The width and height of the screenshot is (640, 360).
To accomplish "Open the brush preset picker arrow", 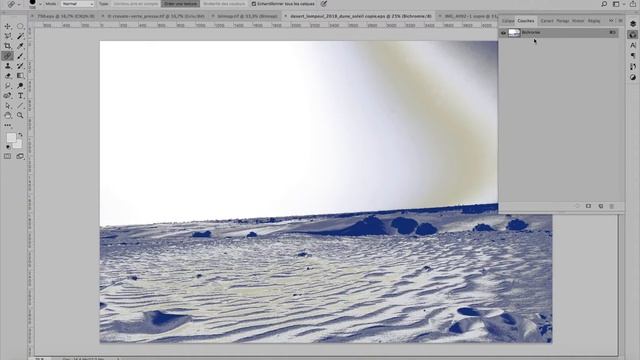I will click(x=40, y=4).
